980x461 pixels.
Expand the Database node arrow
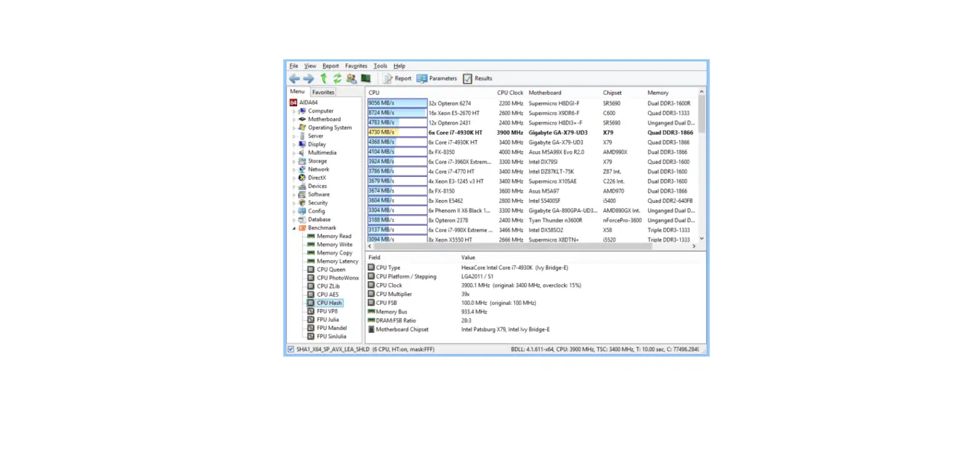pyautogui.click(x=294, y=219)
